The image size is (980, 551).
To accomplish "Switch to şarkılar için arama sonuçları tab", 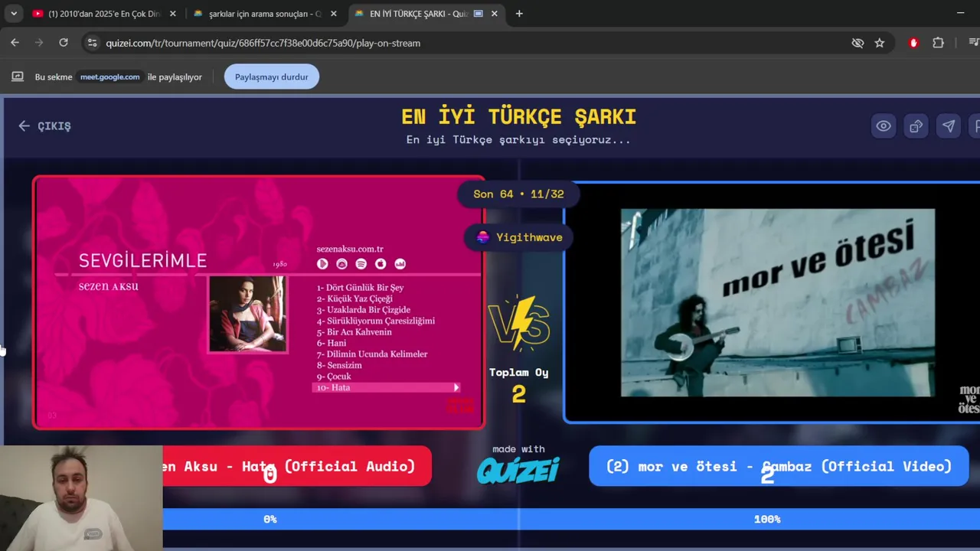I will [264, 14].
